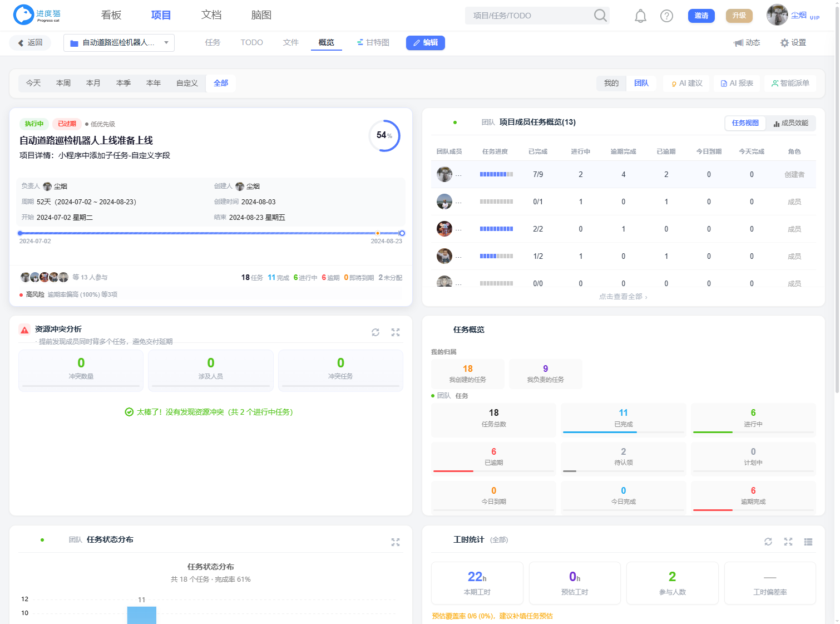Refresh the resource conflict analysis panel
840x624 pixels.
pyautogui.click(x=375, y=332)
